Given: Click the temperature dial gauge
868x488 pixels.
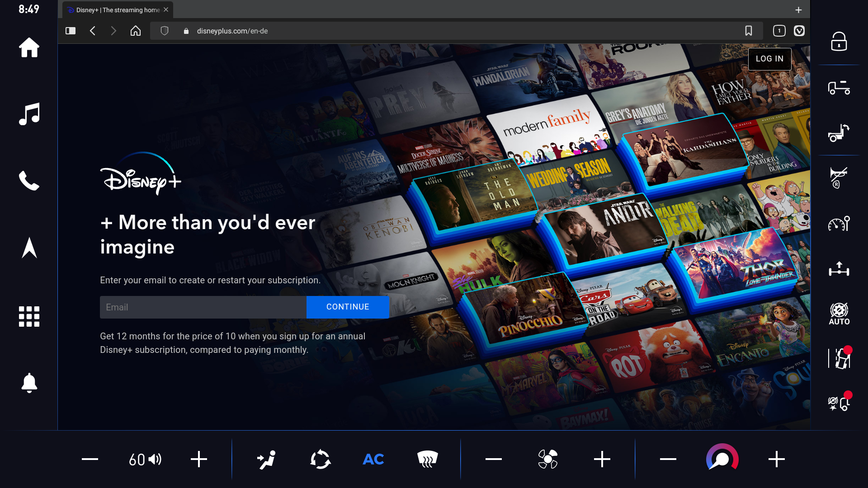Looking at the screenshot, I should [722, 458].
